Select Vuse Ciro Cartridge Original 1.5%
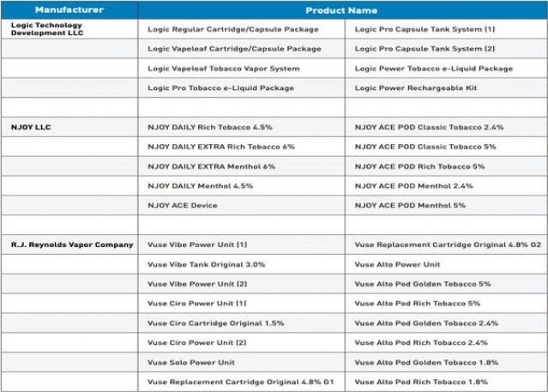 215,323
